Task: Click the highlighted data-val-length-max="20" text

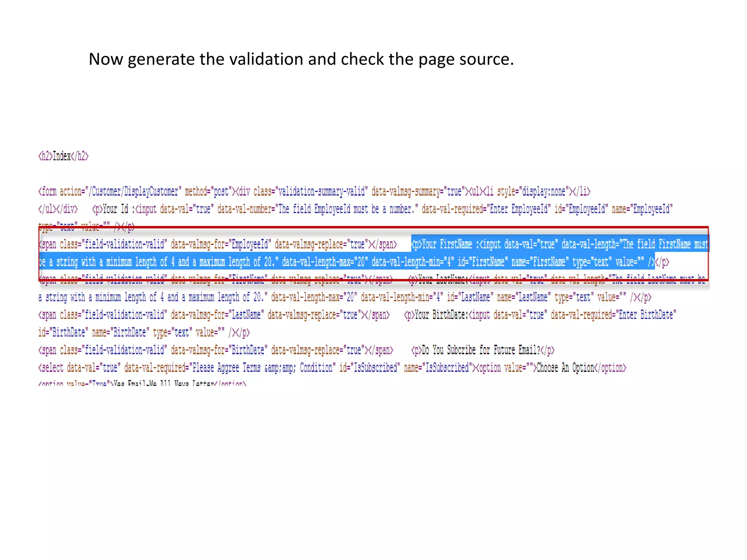Action: click(x=325, y=262)
